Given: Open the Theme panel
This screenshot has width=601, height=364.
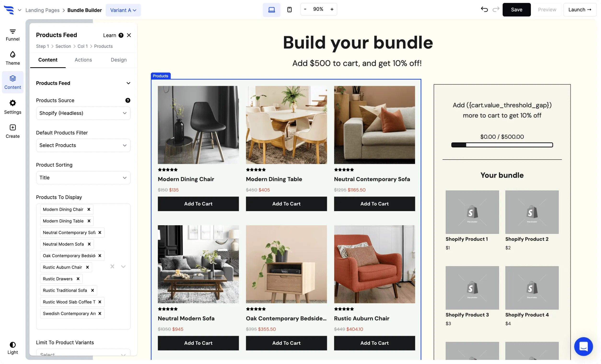Looking at the screenshot, I should pos(12,58).
